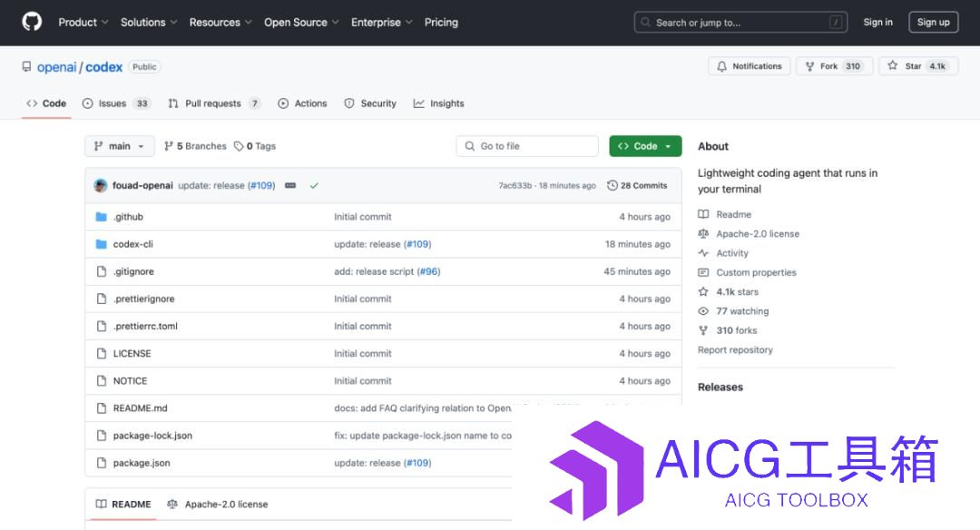This screenshot has height=530, width=980.
Task: Open the green Code dropdown button
Action: tap(645, 146)
